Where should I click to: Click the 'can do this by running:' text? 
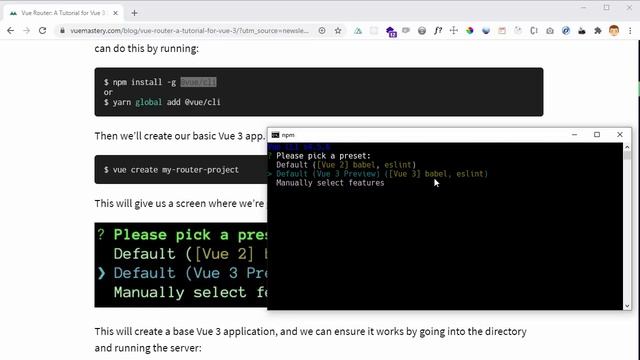(x=147, y=49)
